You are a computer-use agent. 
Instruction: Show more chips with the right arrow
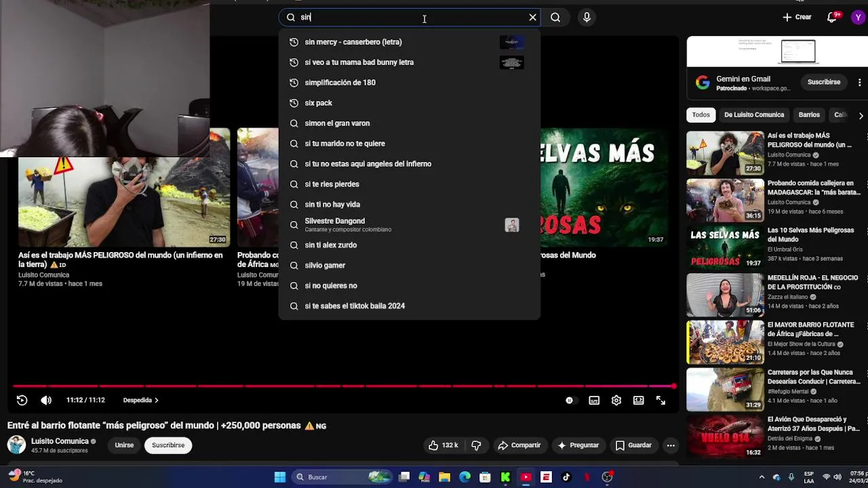(861, 115)
